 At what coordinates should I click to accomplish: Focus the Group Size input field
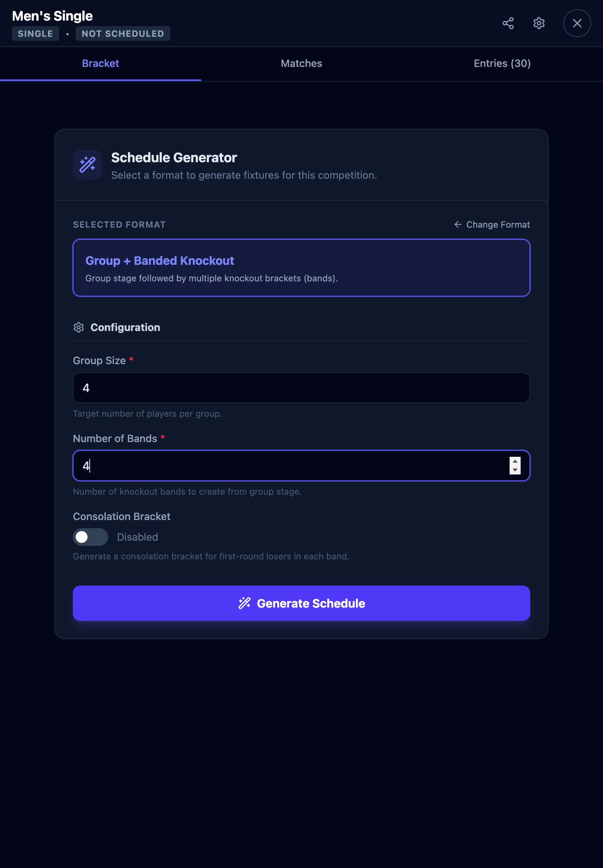pos(301,388)
